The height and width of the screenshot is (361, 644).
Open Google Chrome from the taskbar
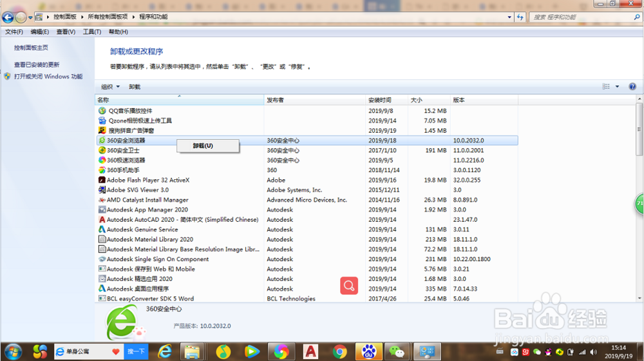point(339,352)
